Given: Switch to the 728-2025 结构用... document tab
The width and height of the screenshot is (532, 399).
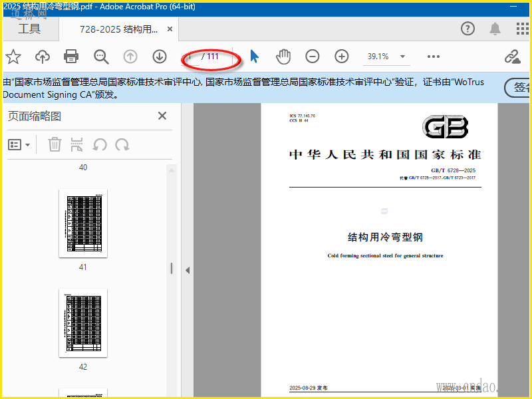Looking at the screenshot, I should pos(118,29).
